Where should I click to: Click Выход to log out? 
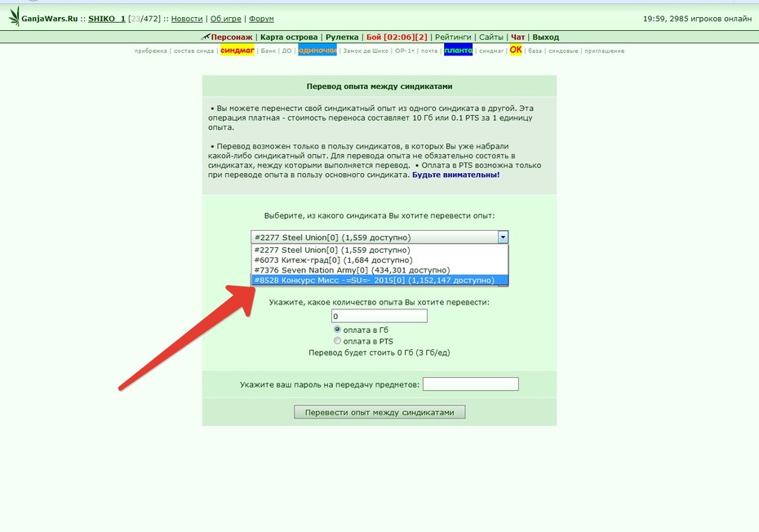[x=545, y=38]
